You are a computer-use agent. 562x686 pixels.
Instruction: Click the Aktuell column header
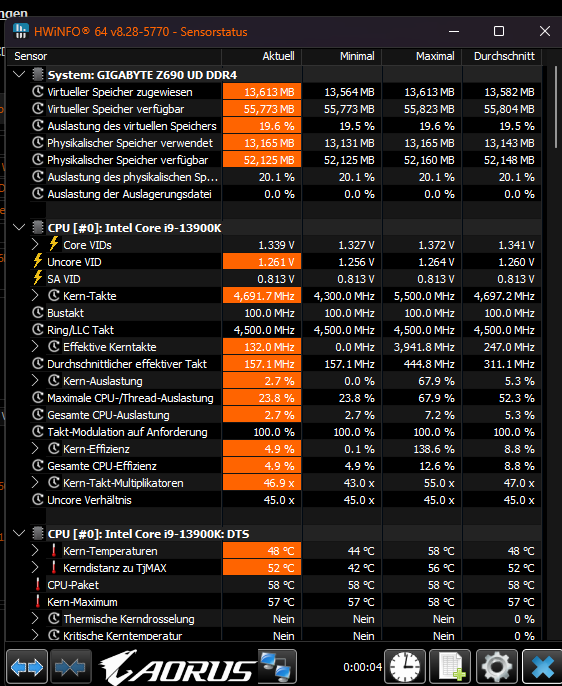tap(262, 56)
